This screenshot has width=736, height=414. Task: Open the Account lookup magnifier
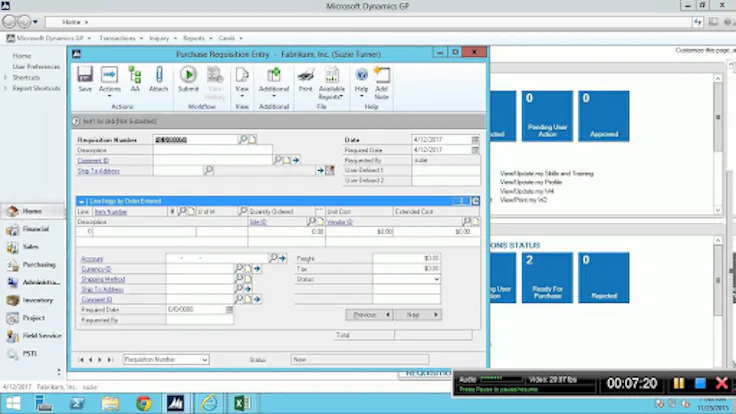tap(273, 258)
